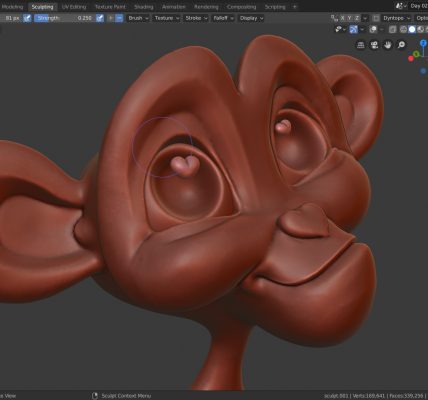Toggle the camera view icon
This screenshot has width=428, height=400.
click(374, 45)
